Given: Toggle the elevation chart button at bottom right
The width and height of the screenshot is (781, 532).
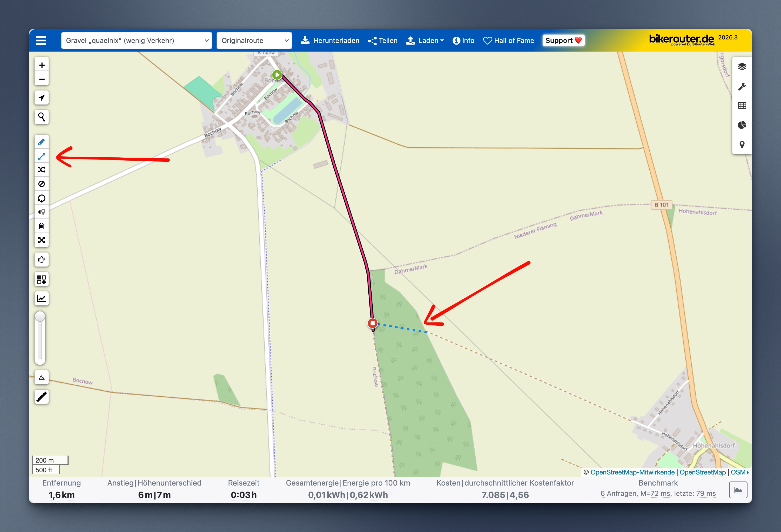Looking at the screenshot, I should click(738, 490).
